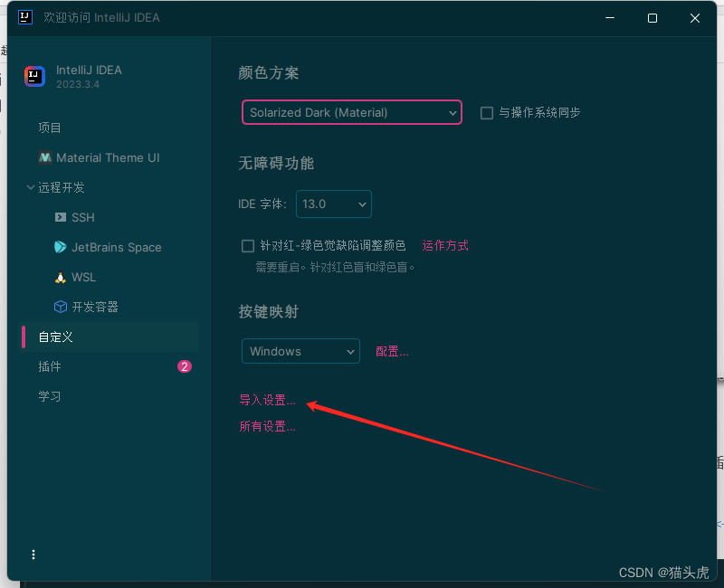
Task: Open the three-dot options menu at bottom left
Action: (x=33, y=555)
